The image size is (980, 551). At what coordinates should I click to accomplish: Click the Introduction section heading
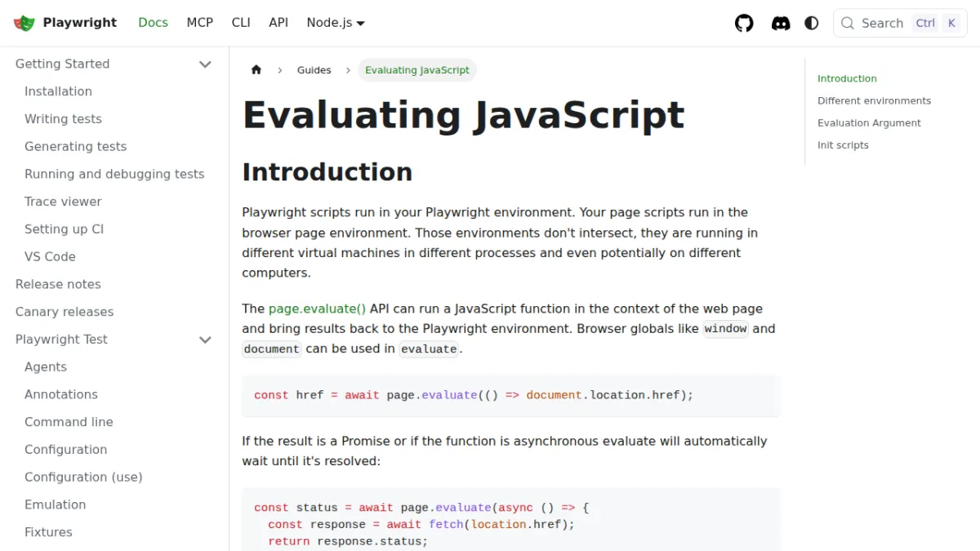coord(327,172)
